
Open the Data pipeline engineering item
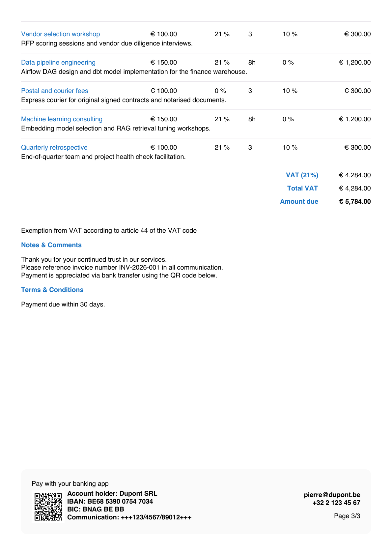pyautogui.click(x=58, y=62)
